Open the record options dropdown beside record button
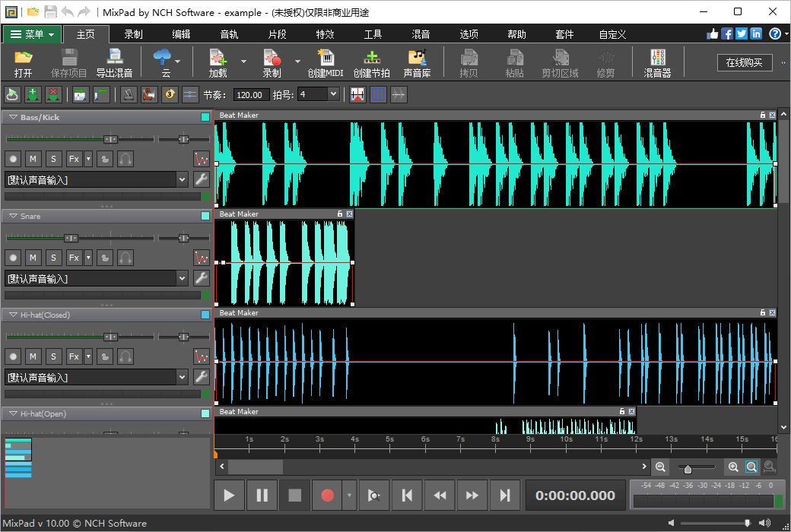791x532 pixels. [349, 496]
